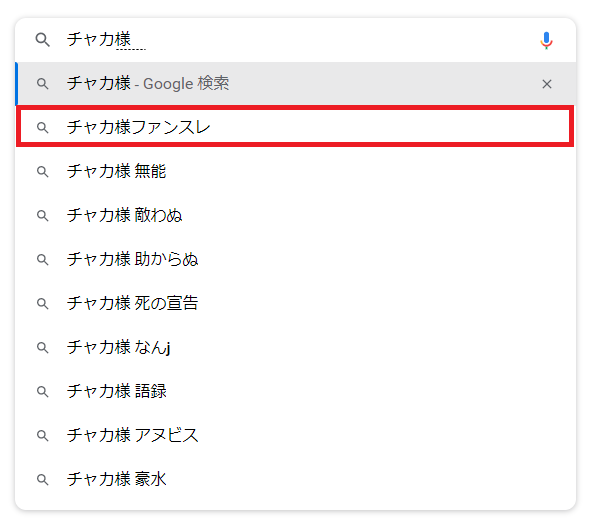
Task: Select the チャカ様 なんj suggestion
Action: (x=296, y=347)
